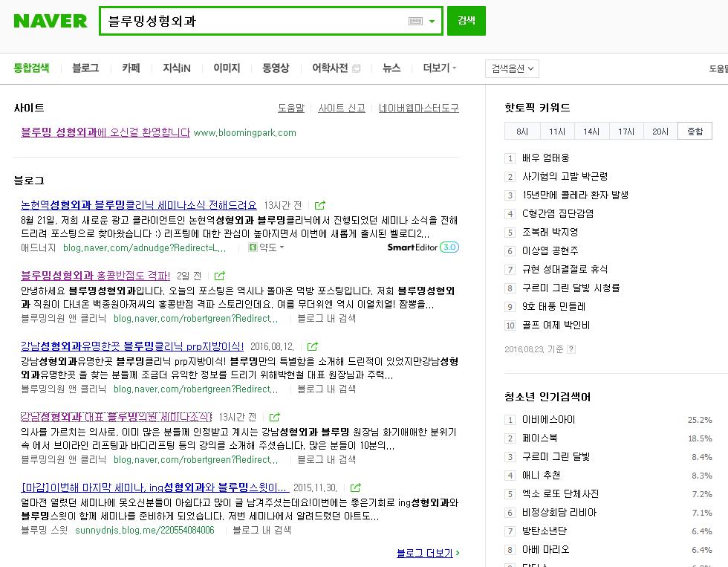Screen dimensions: 728x567
Task: Open the 어학사전 tab
Action: click(x=330, y=68)
